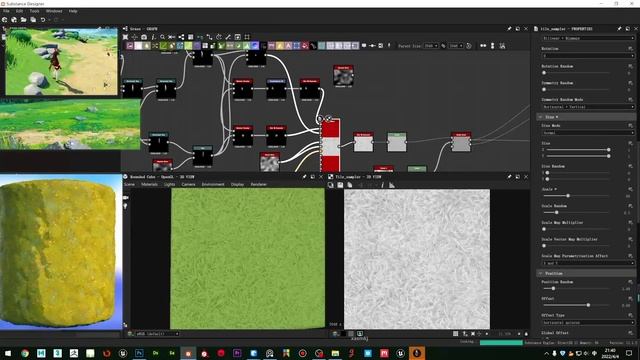Toggle the link icon between Parent Size values
The width and height of the screenshot is (640, 360).
click(444, 46)
